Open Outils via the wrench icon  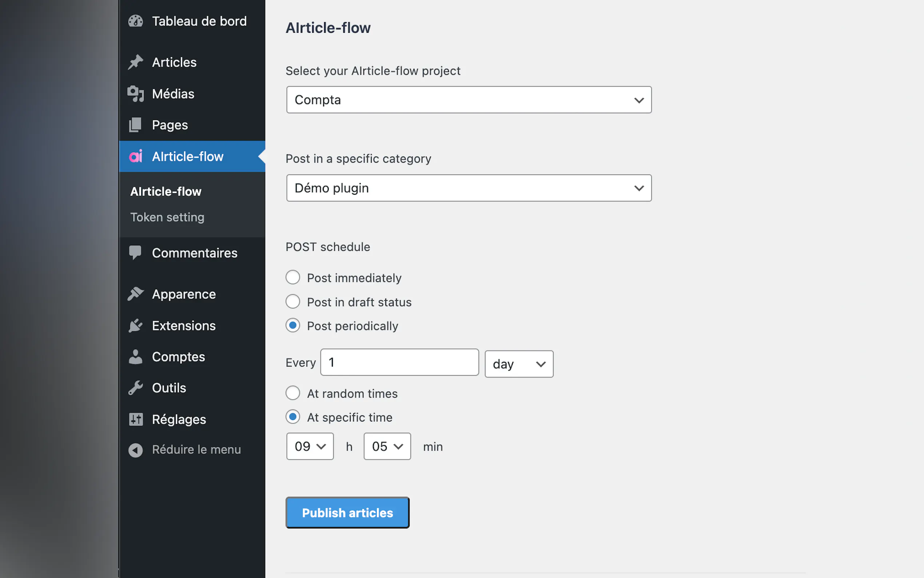[136, 387]
